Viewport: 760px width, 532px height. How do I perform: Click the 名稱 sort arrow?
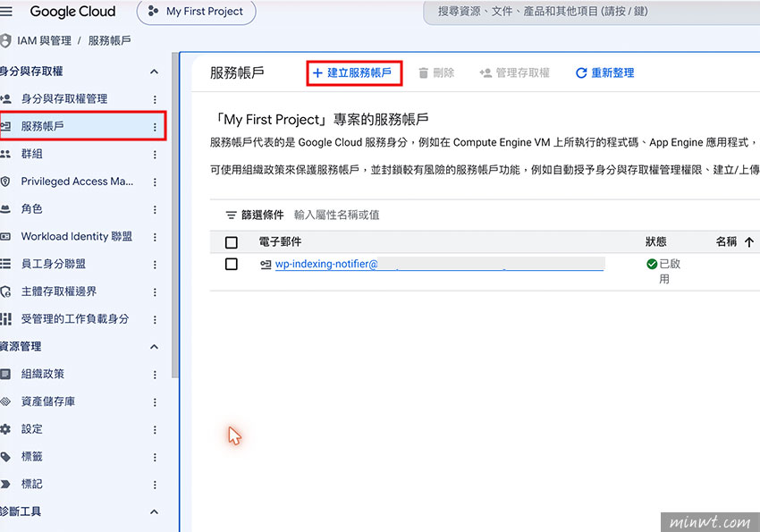click(x=749, y=241)
